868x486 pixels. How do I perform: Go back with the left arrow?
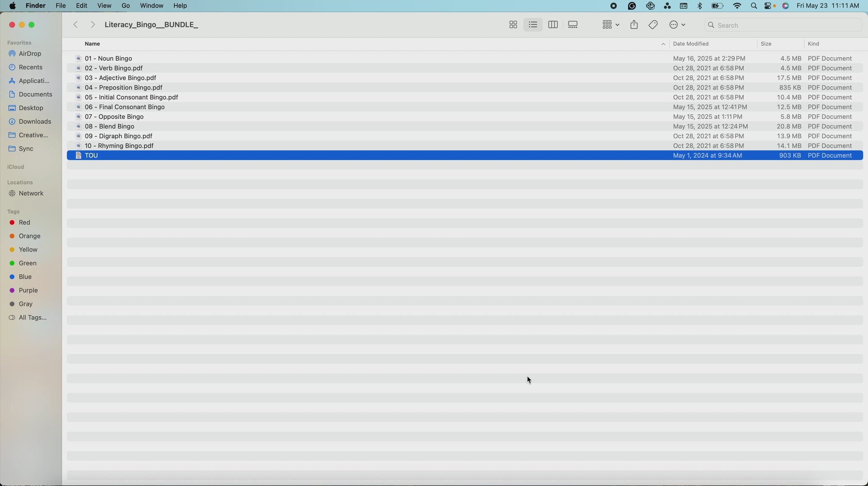(76, 25)
